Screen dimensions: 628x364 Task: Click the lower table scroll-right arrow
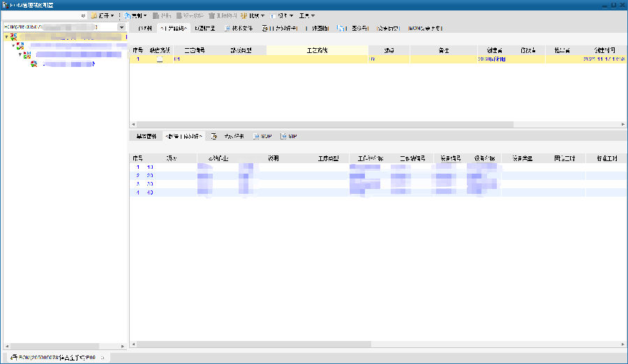pos(623,344)
